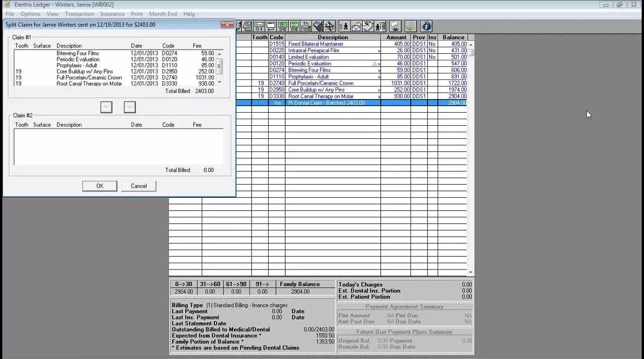Click the toolbar icon right of the calculator
The width and height of the screenshot is (644, 359).
pos(330,26)
